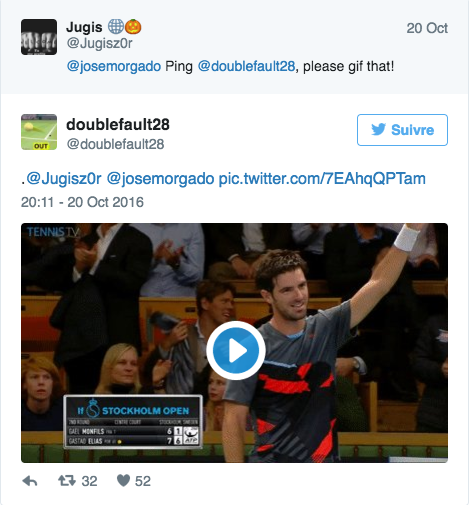
Task: Click the @josemorgado mention in Jugis's tweet
Action: (114, 66)
